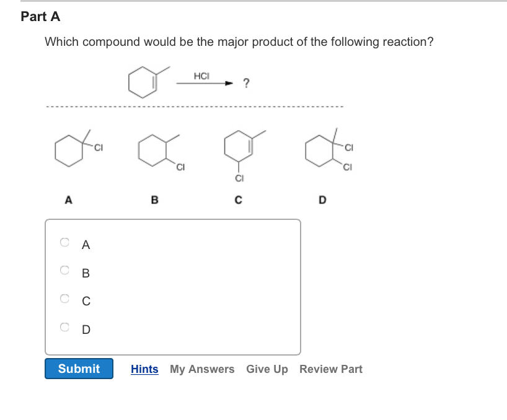The image size is (507, 420).
Task: Click Give Up option
Action: tap(267, 369)
